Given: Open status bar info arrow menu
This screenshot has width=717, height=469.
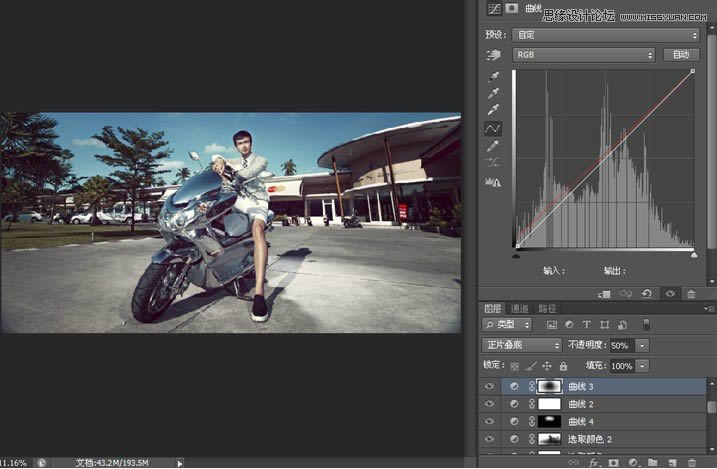Looking at the screenshot, I should point(180,463).
